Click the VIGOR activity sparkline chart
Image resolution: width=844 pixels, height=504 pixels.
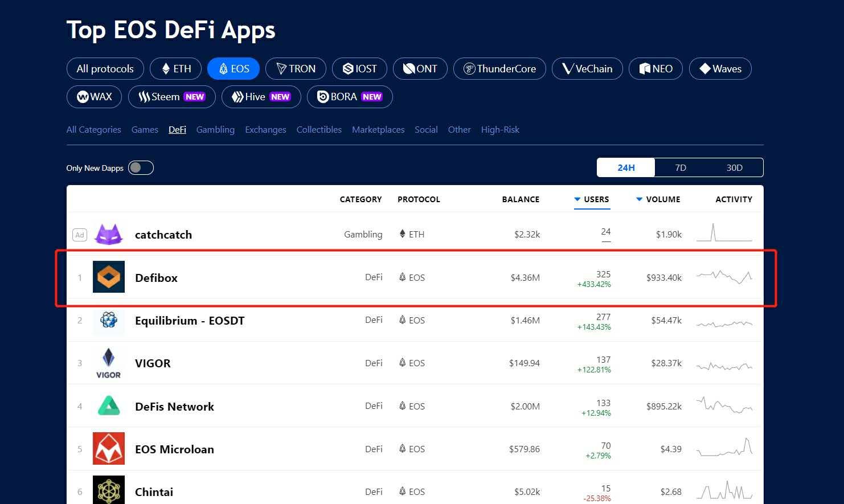click(724, 366)
